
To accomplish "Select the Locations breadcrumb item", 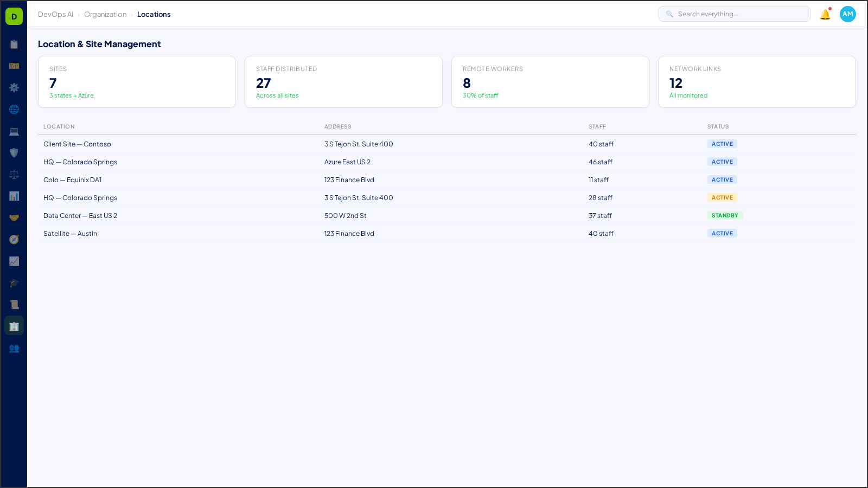I will [154, 14].
